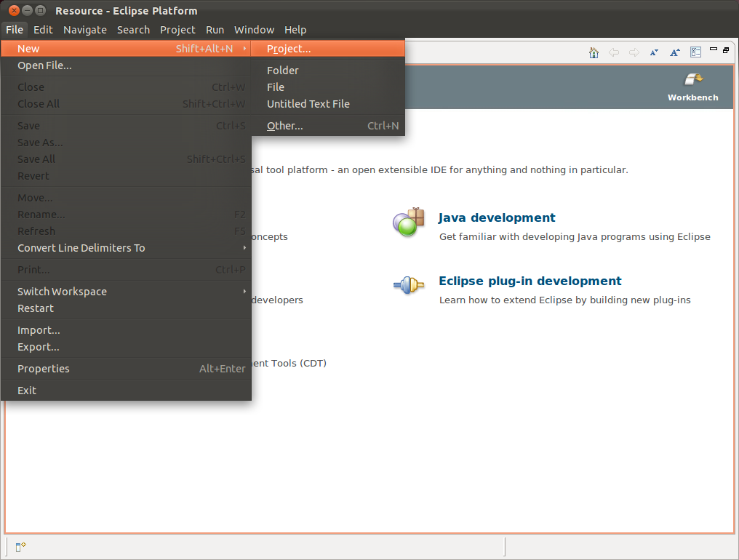Click the greyed-out Move... item

point(126,198)
